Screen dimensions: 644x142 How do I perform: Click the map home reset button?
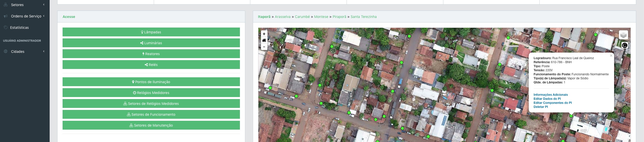(264, 40)
